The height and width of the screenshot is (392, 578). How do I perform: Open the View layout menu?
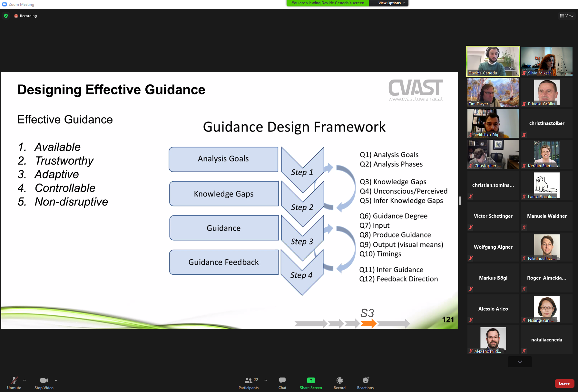(566, 16)
